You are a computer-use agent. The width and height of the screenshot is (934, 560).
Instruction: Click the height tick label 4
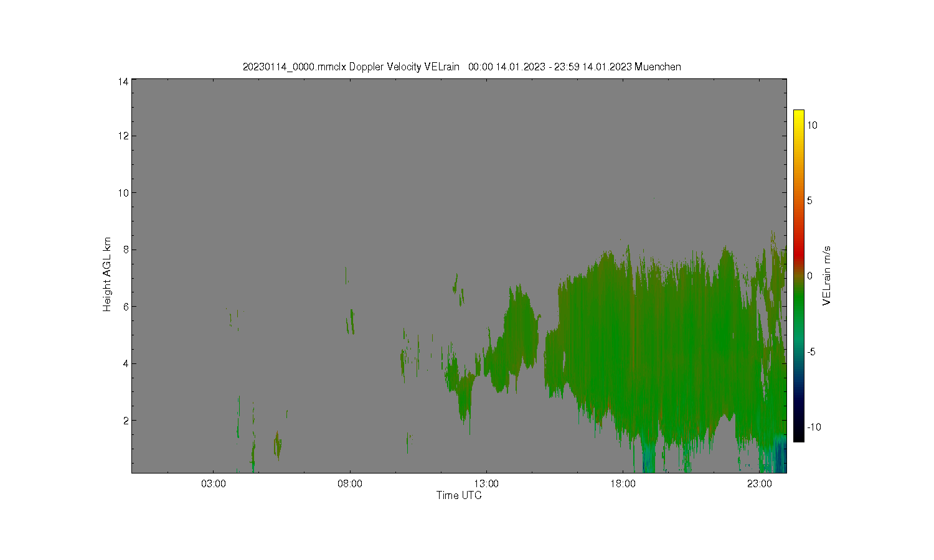126,363
